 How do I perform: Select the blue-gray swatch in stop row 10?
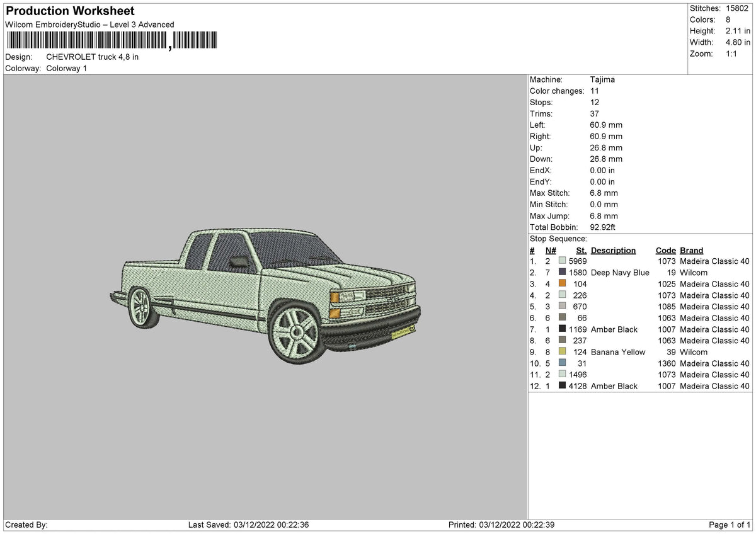tap(561, 363)
